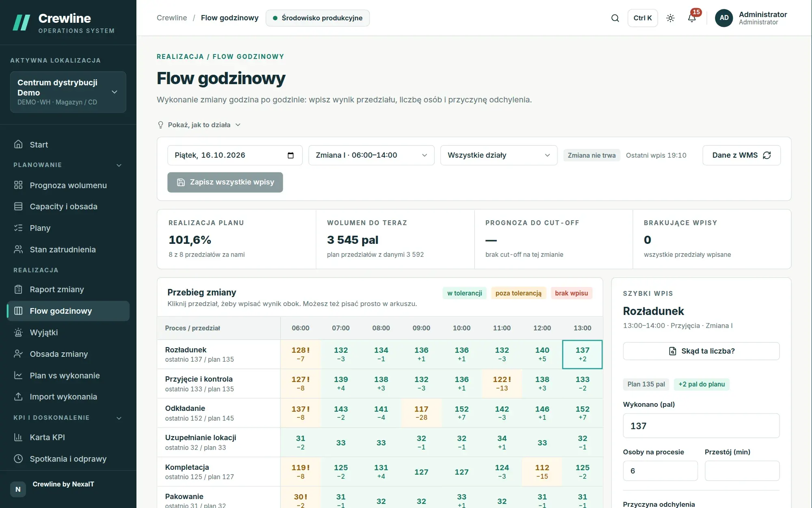The height and width of the screenshot is (508, 812).
Task: Click the Piątek, 16.10.2026 date field
Action: click(235, 155)
